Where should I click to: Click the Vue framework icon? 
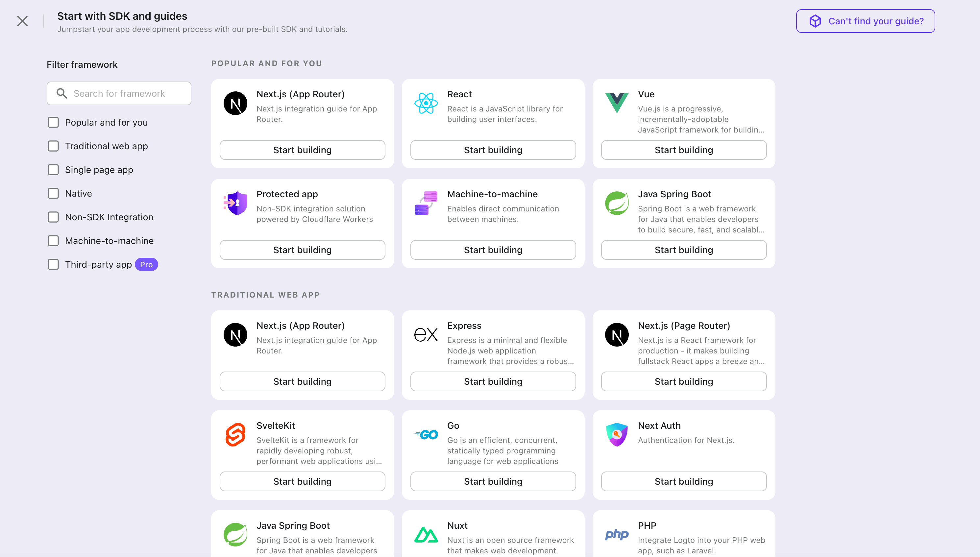617,102
